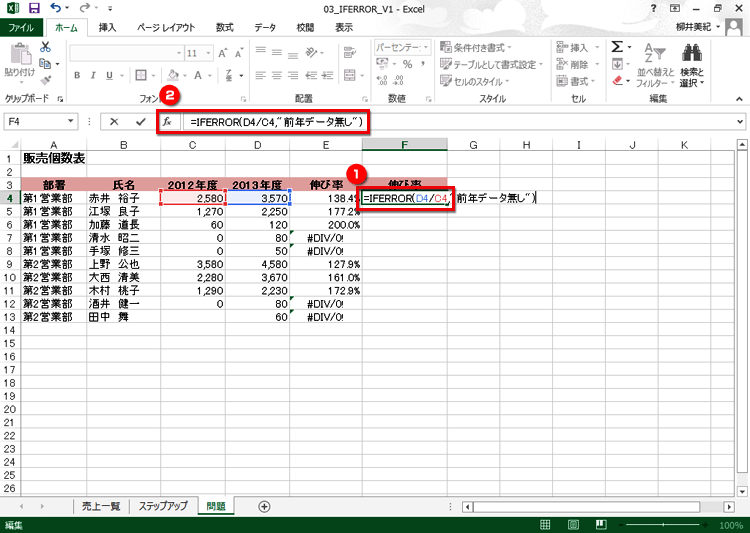Switch to View (表示) tab
Image resolution: width=750 pixels, height=533 pixels.
tap(344, 27)
